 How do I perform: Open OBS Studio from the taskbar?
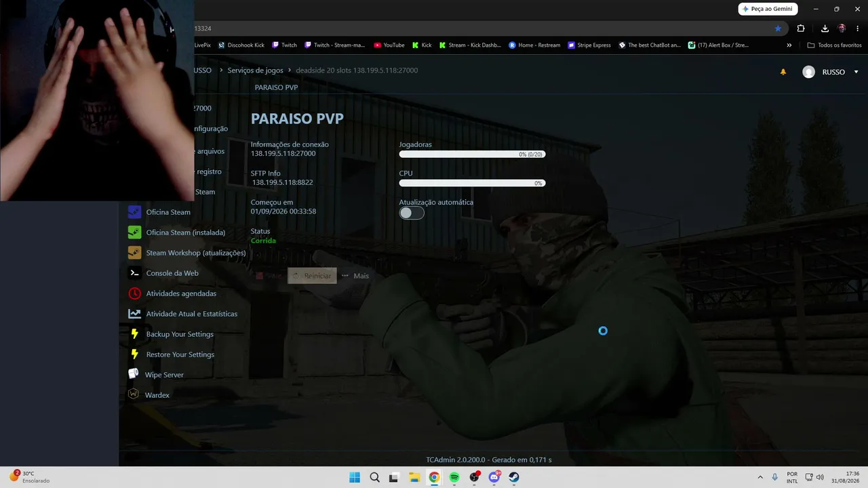tap(475, 477)
